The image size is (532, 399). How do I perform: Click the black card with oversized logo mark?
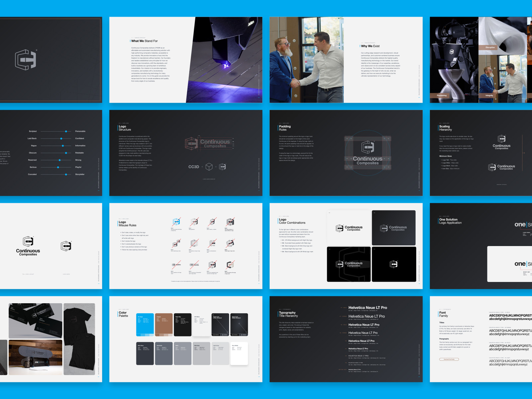[x=349, y=264]
